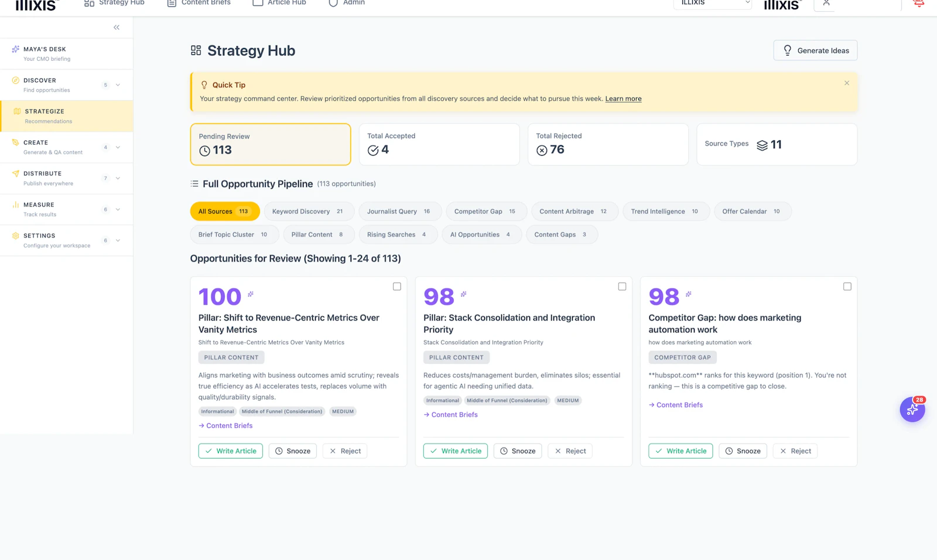Click sparkle icon on Stack Consolidation card
The width and height of the screenshot is (937, 560).
[464, 294]
